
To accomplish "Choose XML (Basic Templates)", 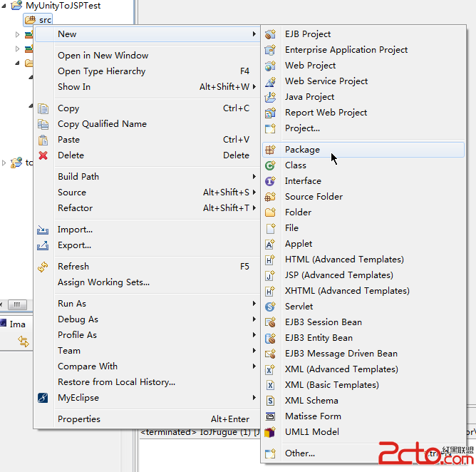I will [x=363, y=385].
